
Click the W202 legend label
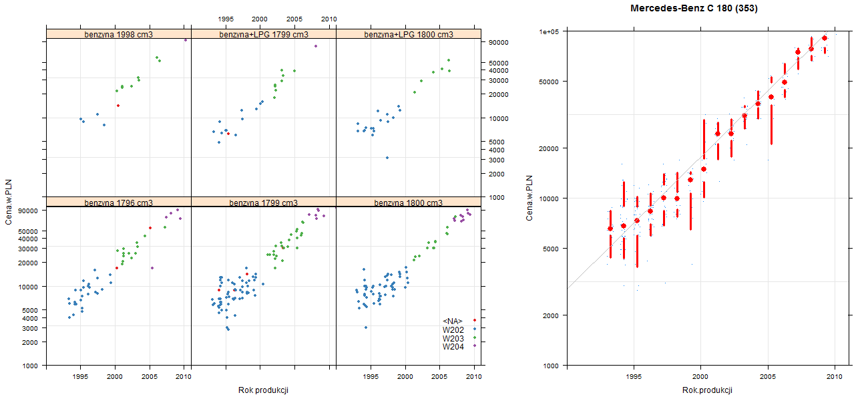(x=453, y=329)
